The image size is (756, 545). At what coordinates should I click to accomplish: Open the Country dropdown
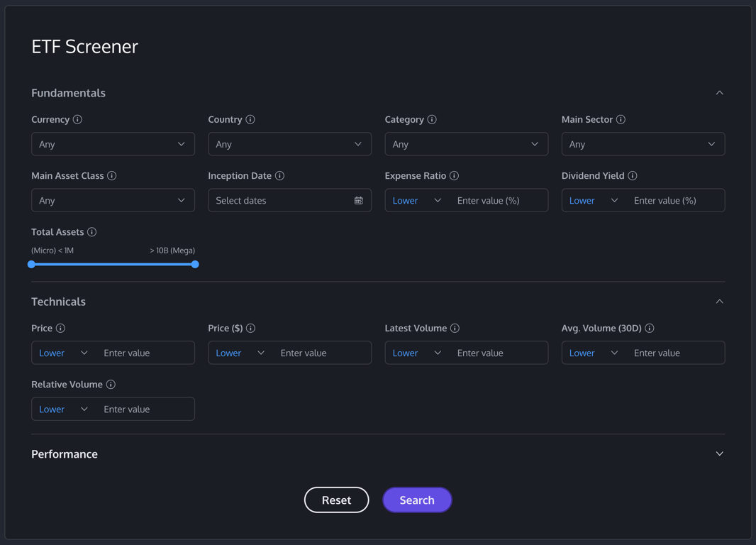(x=290, y=144)
